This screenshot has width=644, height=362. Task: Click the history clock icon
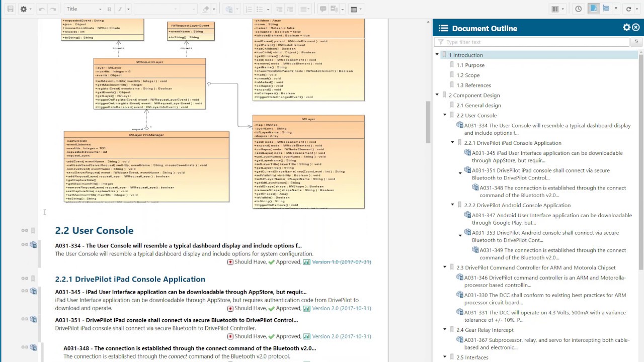tap(579, 9)
